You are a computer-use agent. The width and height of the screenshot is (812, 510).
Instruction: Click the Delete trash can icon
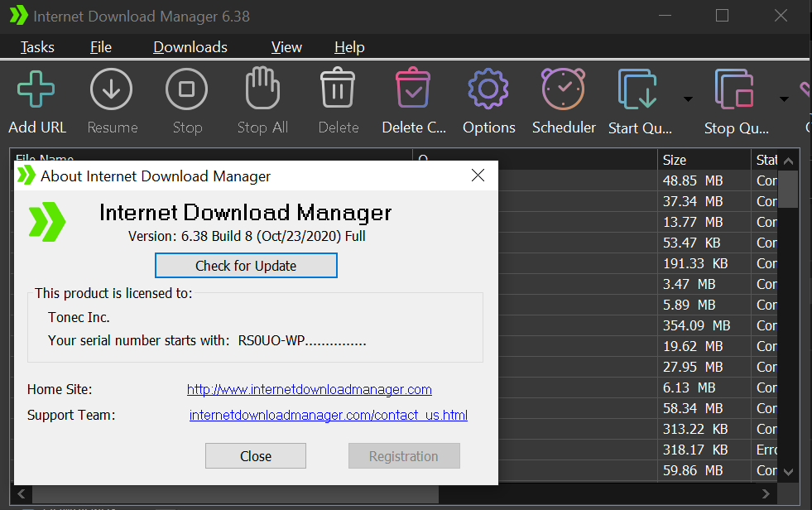coord(338,88)
